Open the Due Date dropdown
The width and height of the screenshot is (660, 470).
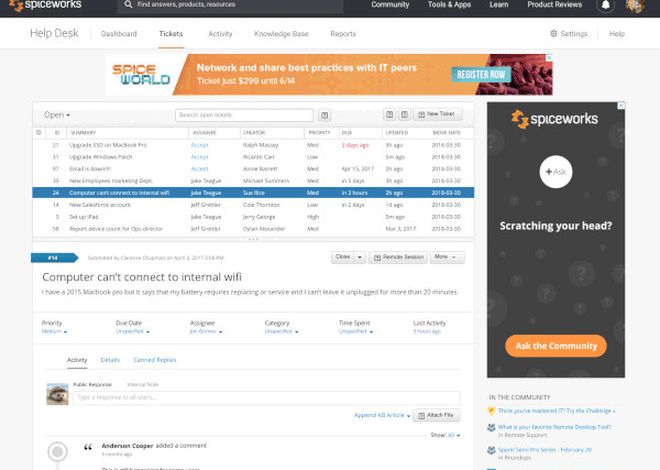click(133, 332)
